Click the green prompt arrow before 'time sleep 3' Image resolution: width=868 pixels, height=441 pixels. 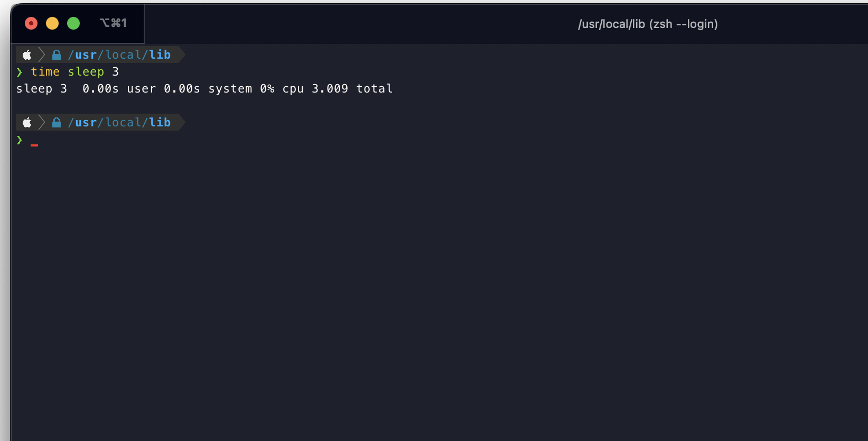(x=20, y=72)
